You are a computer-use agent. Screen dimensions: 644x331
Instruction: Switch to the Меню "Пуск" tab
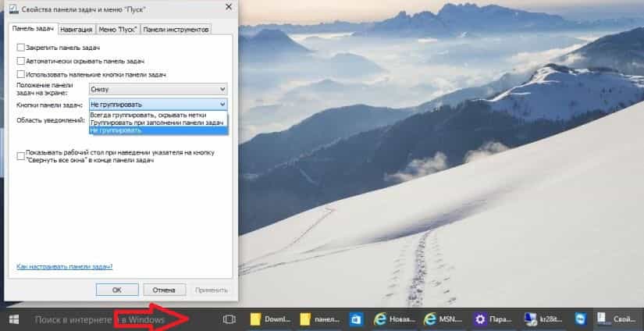(x=118, y=29)
